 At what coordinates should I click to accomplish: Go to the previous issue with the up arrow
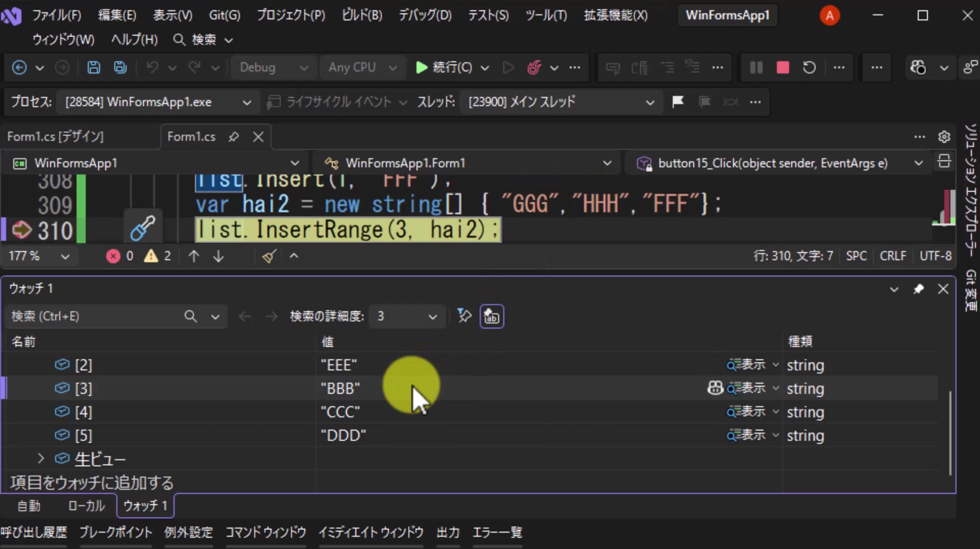193,256
